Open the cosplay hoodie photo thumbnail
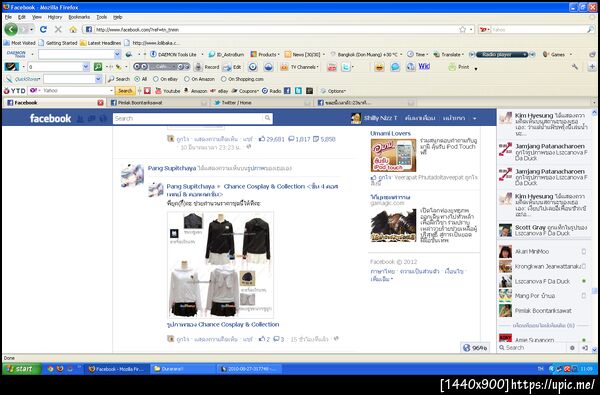 (x=220, y=265)
